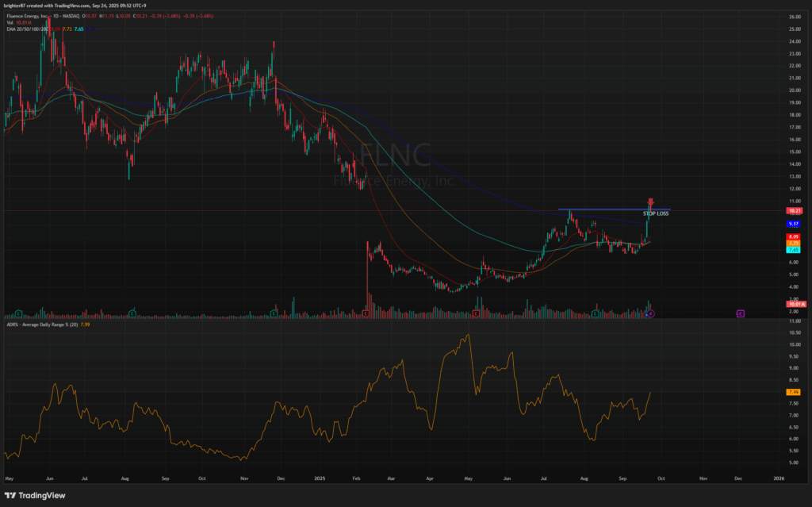Click the cyan 7.65 EMA price tag
The image size is (812, 507).
coord(793,250)
